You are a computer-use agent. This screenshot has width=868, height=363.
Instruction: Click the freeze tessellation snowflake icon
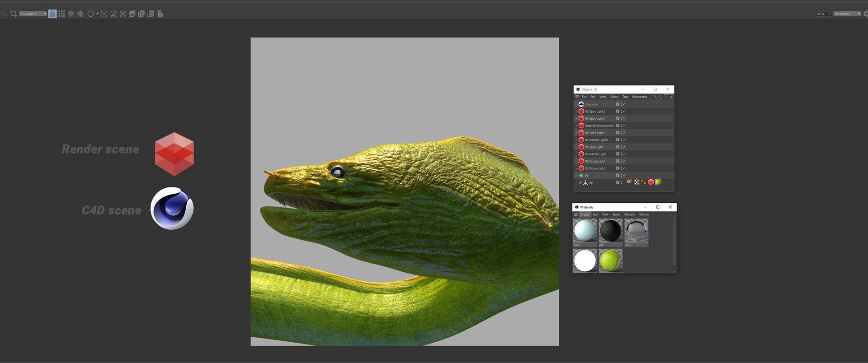(71, 14)
